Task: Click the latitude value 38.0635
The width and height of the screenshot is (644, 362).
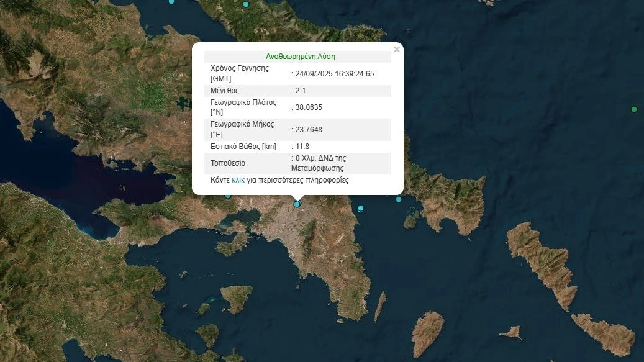Action: pyautogui.click(x=309, y=107)
